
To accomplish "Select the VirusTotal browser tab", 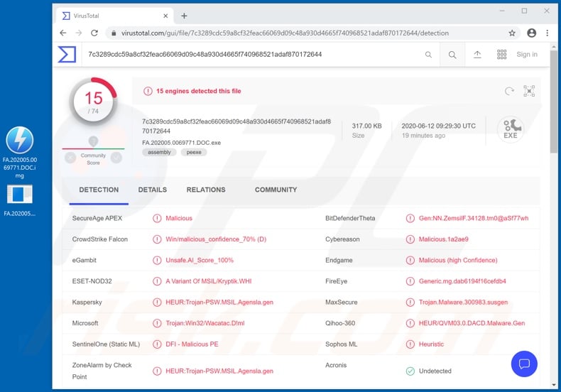I will (114, 16).
